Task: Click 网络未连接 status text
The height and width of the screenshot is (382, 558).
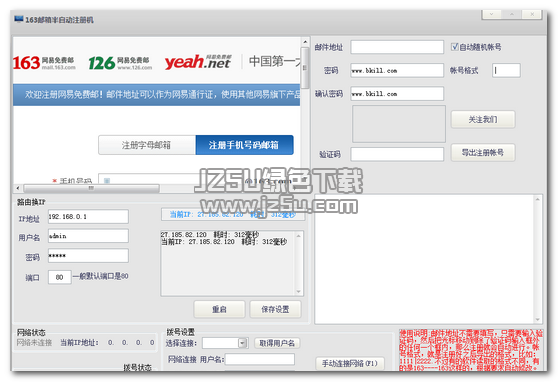Action: pos(34,342)
